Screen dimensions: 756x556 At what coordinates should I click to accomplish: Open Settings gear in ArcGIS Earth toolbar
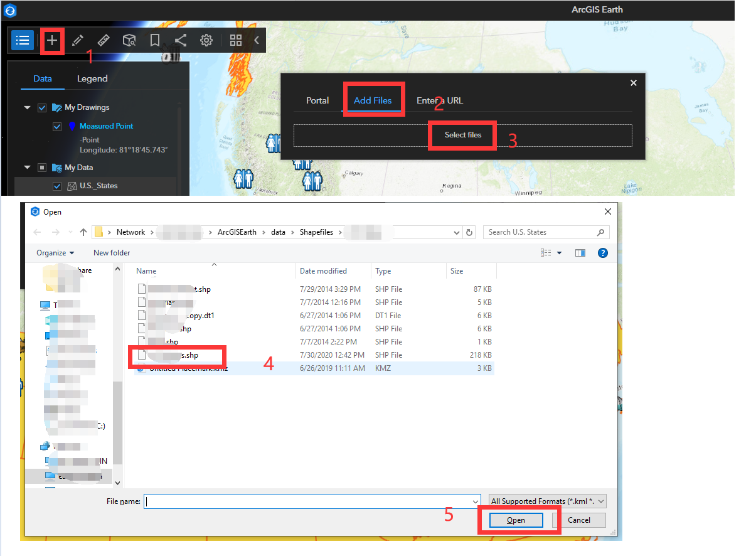(206, 41)
